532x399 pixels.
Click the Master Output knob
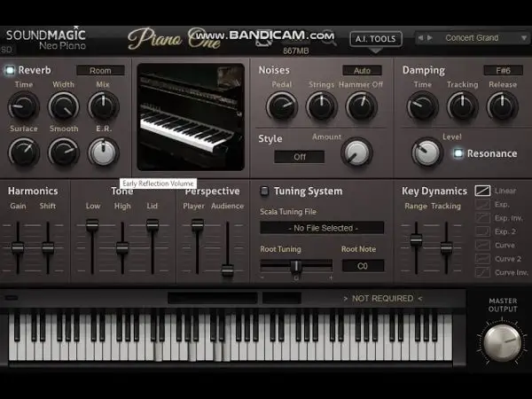(503, 342)
